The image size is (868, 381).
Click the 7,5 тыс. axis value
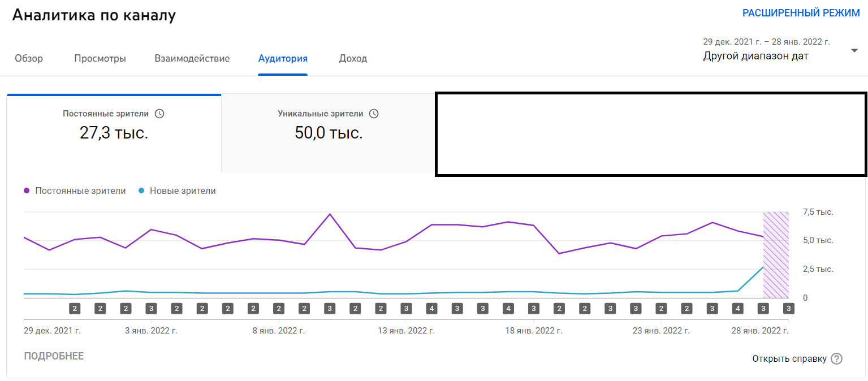(818, 212)
